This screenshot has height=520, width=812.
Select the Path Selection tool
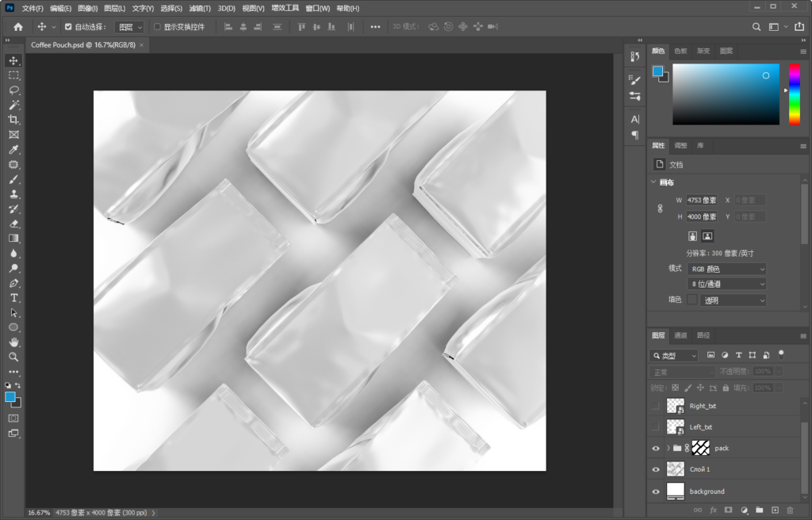click(13, 313)
